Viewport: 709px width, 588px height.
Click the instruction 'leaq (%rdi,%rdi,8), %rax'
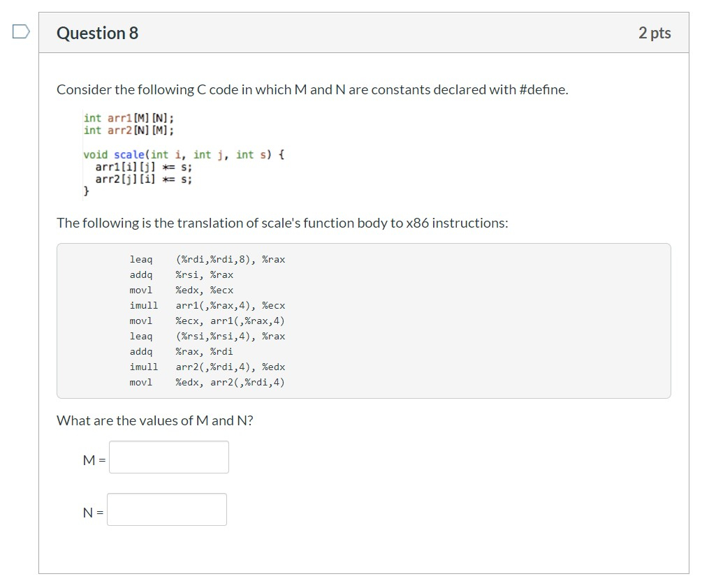(x=207, y=259)
